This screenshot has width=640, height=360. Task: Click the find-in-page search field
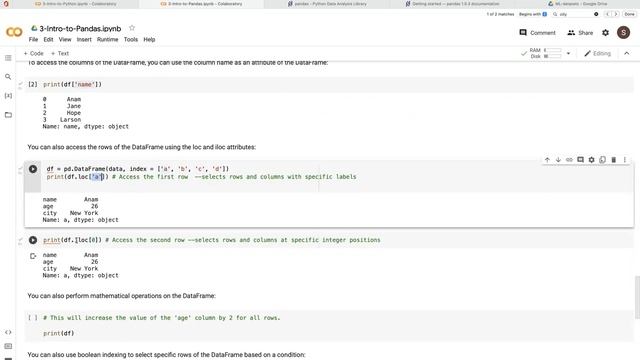[576, 14]
